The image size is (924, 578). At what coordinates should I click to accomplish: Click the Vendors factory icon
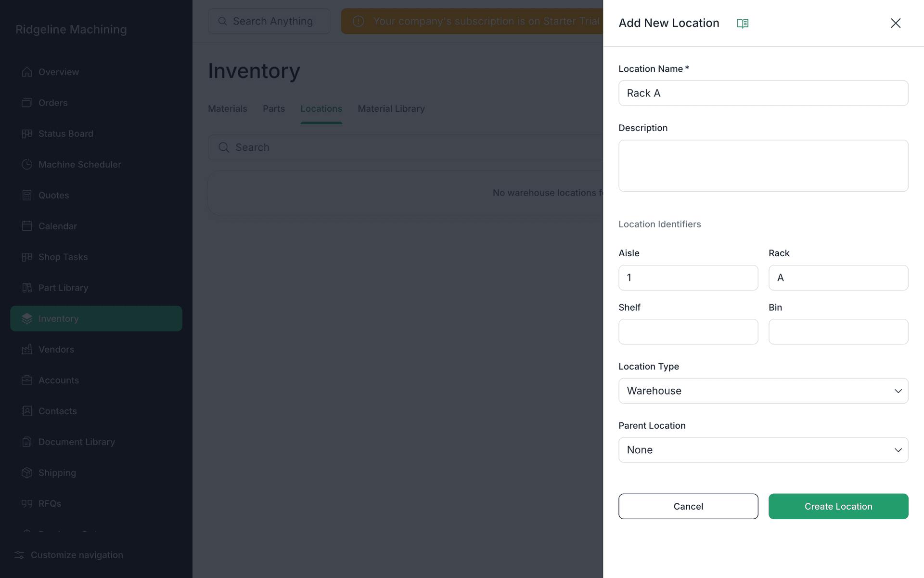click(27, 349)
